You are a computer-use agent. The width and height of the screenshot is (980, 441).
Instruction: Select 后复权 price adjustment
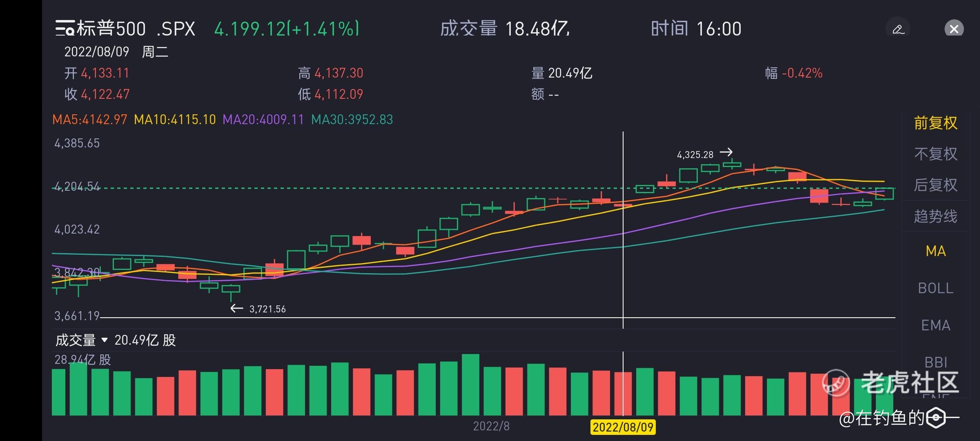[935, 185]
